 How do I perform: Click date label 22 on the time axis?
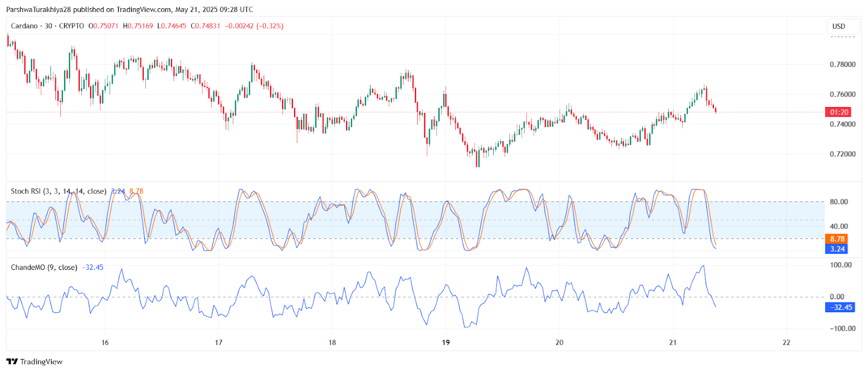[x=786, y=342]
